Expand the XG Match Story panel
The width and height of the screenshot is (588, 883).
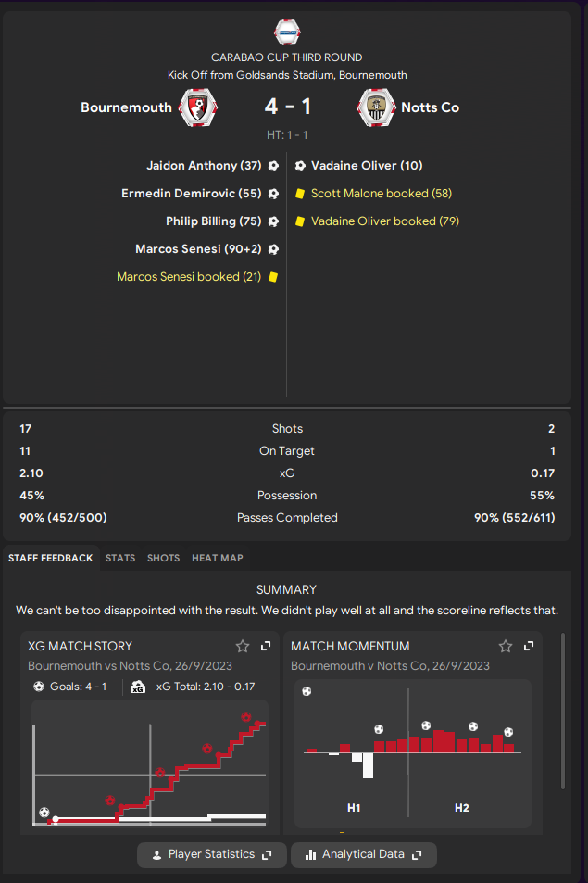point(266,646)
